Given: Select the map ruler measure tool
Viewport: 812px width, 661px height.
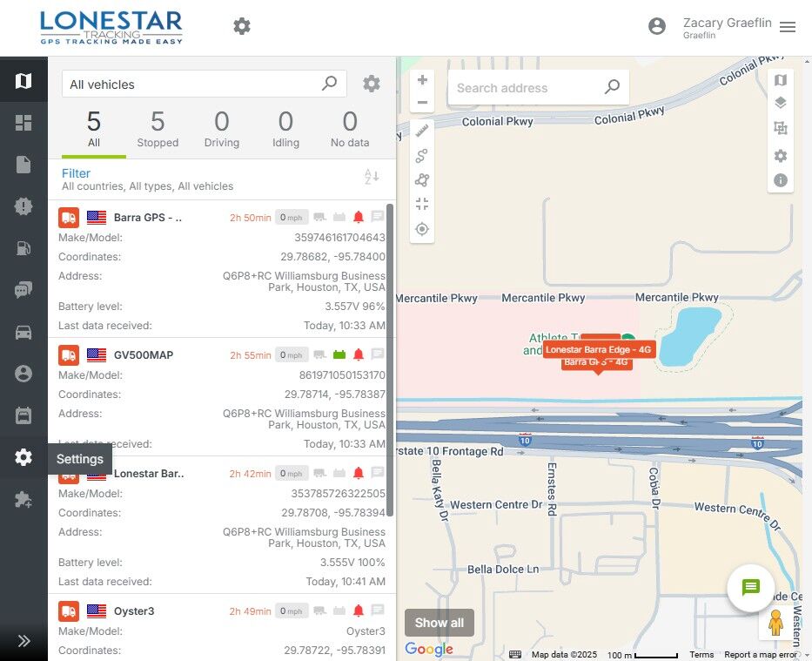Looking at the screenshot, I should click(422, 131).
